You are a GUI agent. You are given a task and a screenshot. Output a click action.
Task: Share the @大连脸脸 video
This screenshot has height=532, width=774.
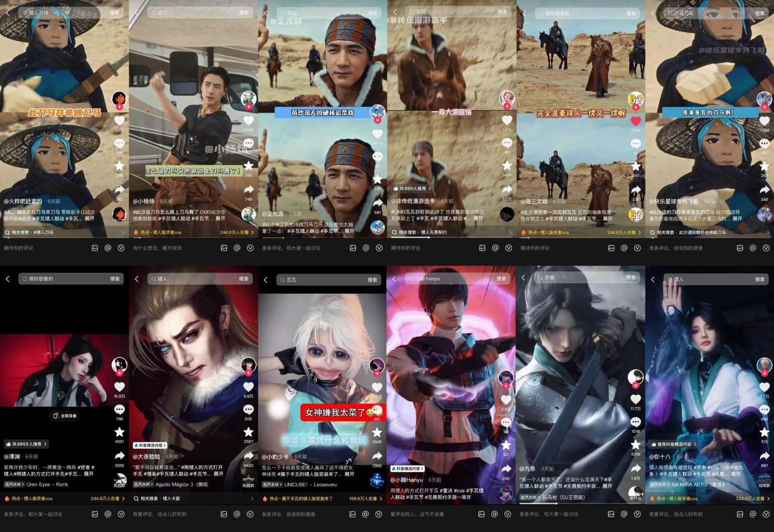click(x=249, y=456)
